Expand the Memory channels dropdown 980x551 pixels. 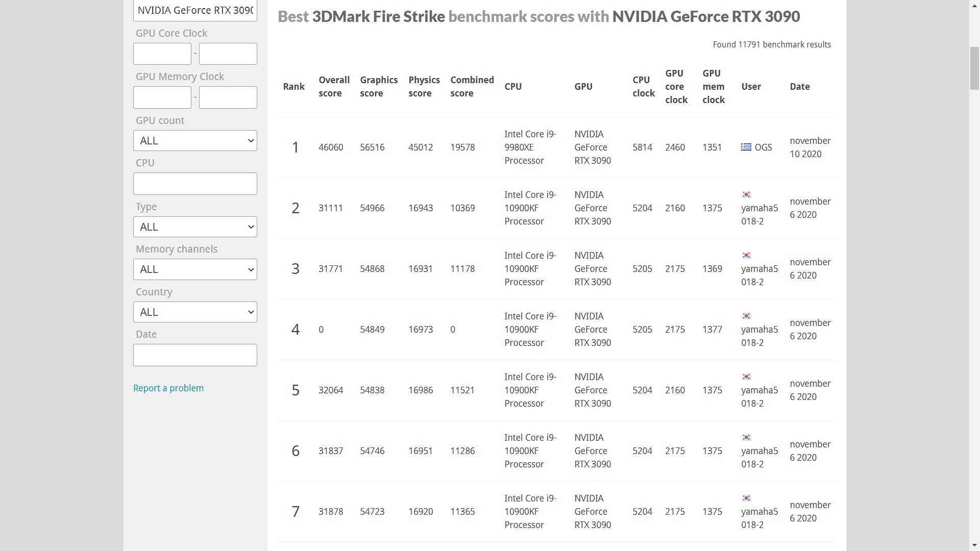195,269
